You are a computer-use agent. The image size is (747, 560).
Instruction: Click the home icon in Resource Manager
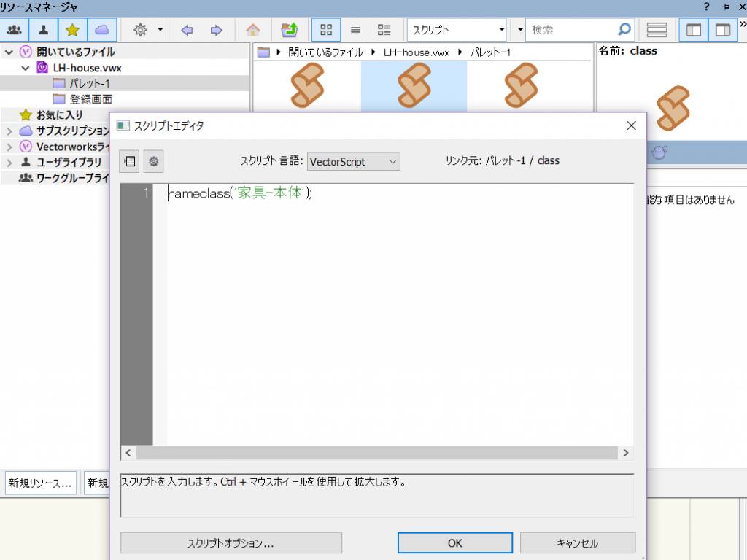tap(252, 30)
